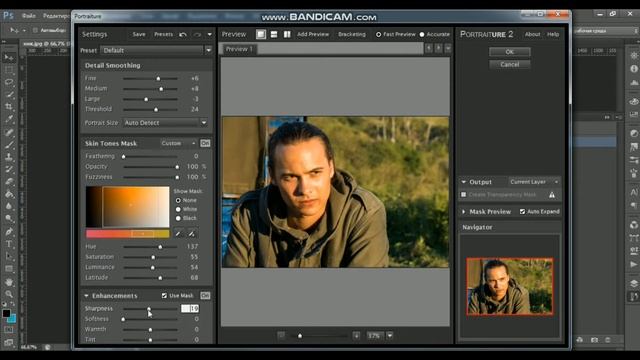
Task: Open Photoshop Редактирование menu
Action: click(56, 16)
